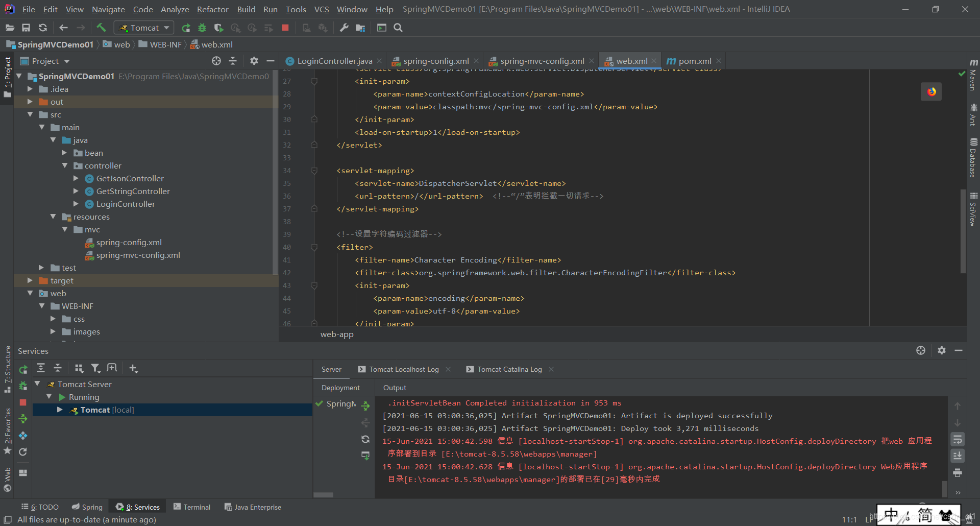The image size is (980, 526).
Task: Click the Run with Coverage icon
Action: tap(219, 28)
